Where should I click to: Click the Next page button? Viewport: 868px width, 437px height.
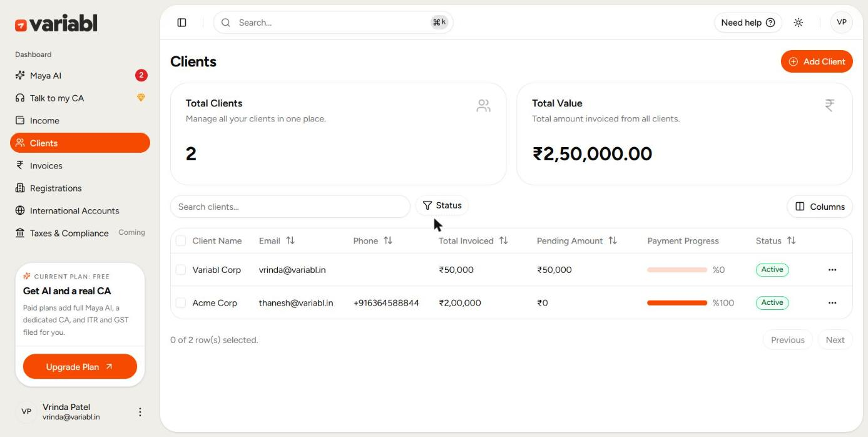coord(835,340)
